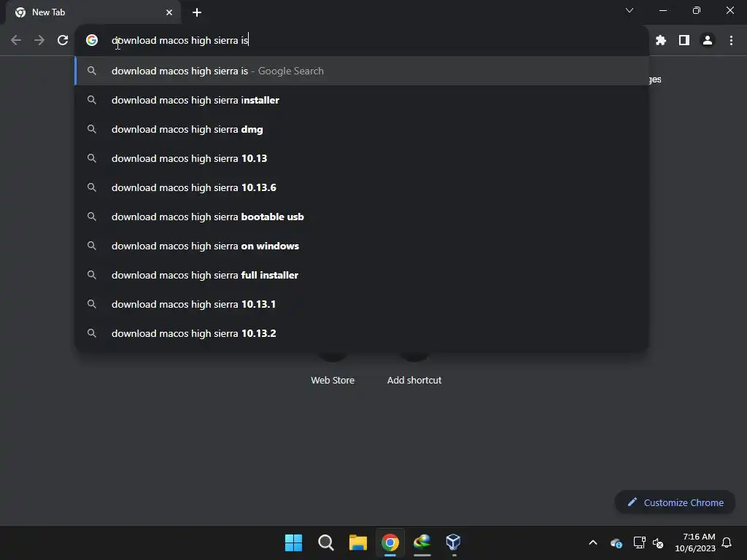747x560 pixels.
Task: Open the profile avatar menu
Action: click(708, 41)
